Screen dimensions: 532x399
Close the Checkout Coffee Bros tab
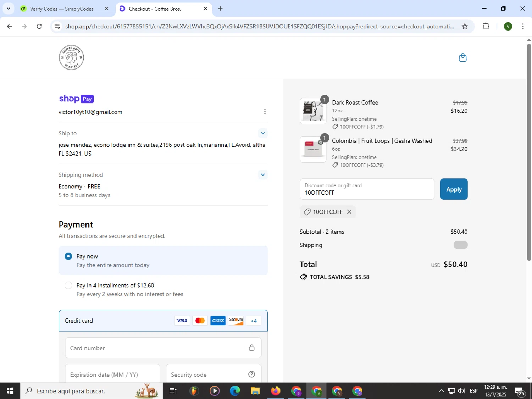[205, 9]
